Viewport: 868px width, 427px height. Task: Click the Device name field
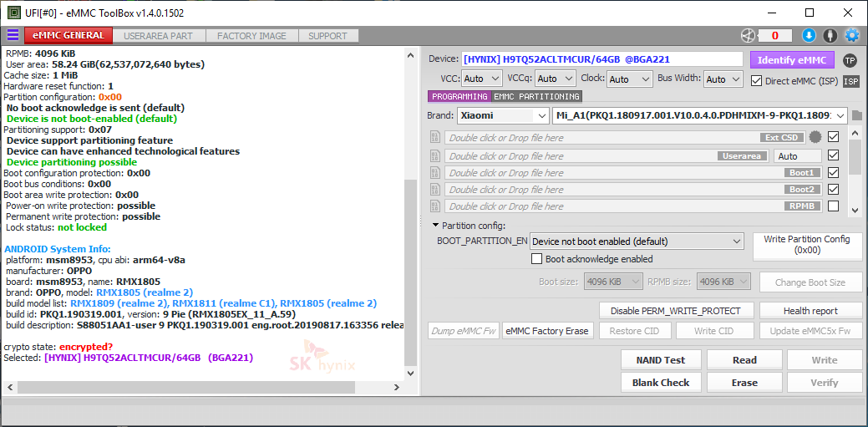(602, 59)
